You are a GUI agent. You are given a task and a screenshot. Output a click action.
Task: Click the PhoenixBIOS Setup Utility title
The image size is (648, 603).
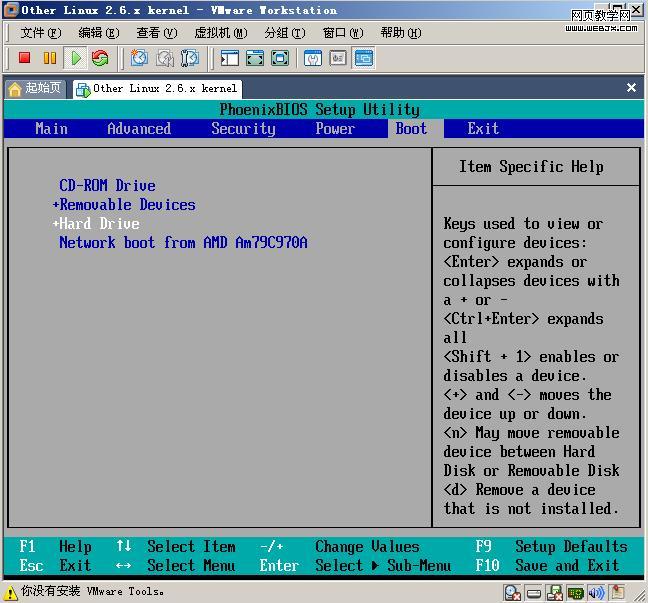(x=319, y=110)
